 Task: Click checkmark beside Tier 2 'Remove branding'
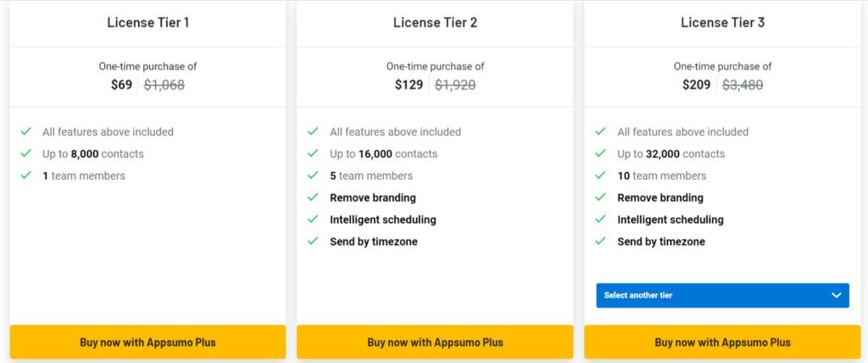point(314,197)
